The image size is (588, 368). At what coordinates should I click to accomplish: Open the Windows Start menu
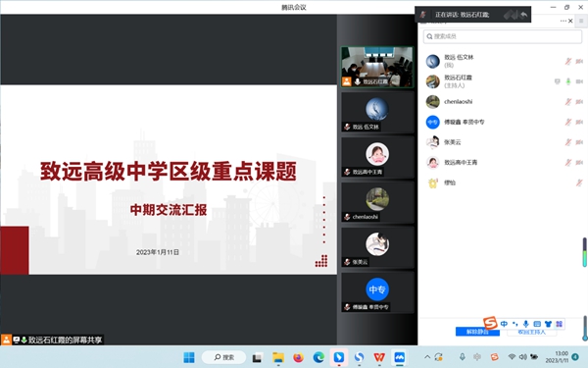(x=189, y=357)
